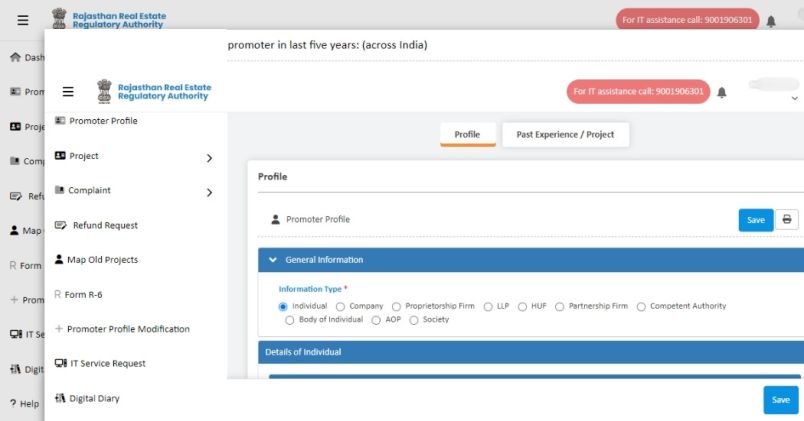
Task: Open the Profile tab
Action: (x=467, y=134)
